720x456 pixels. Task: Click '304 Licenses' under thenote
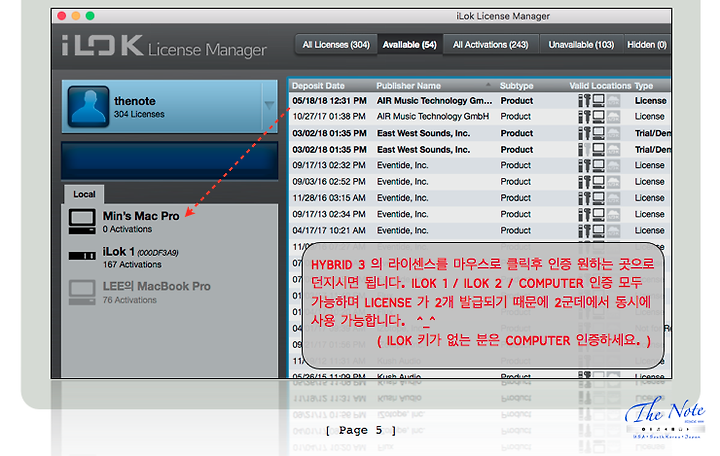pyautogui.click(x=139, y=114)
